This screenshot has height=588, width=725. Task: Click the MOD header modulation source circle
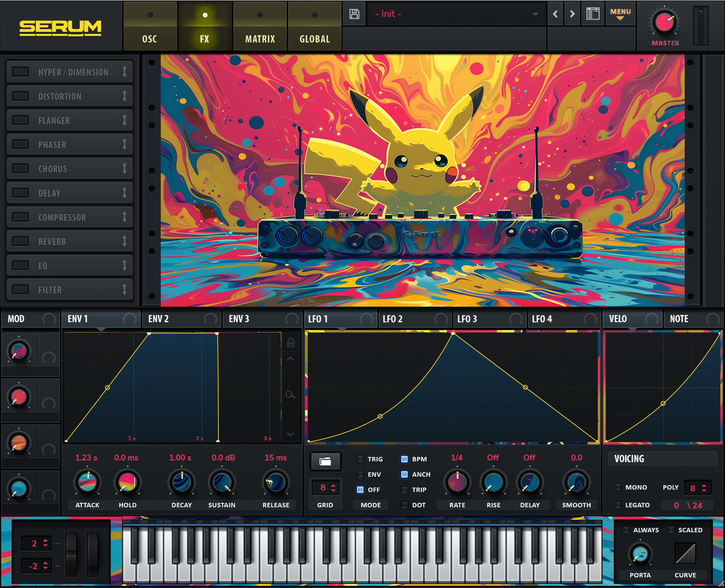click(x=49, y=319)
